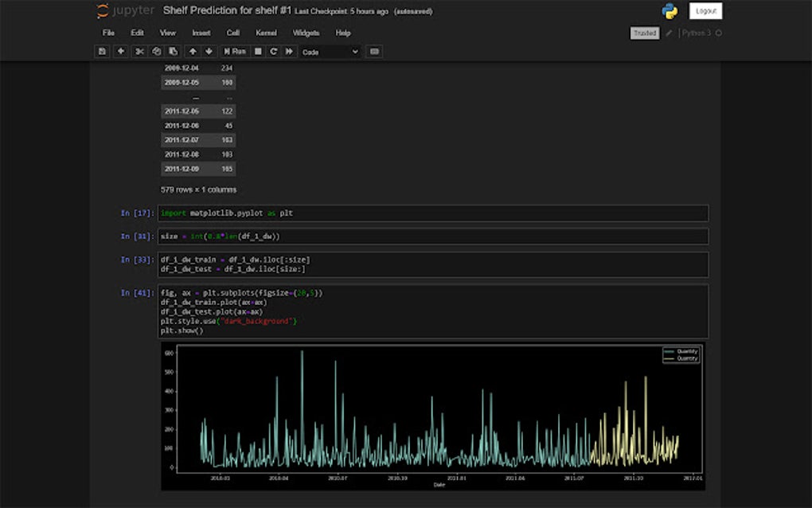Move the selected cell up
The image size is (812, 508).
pos(193,51)
